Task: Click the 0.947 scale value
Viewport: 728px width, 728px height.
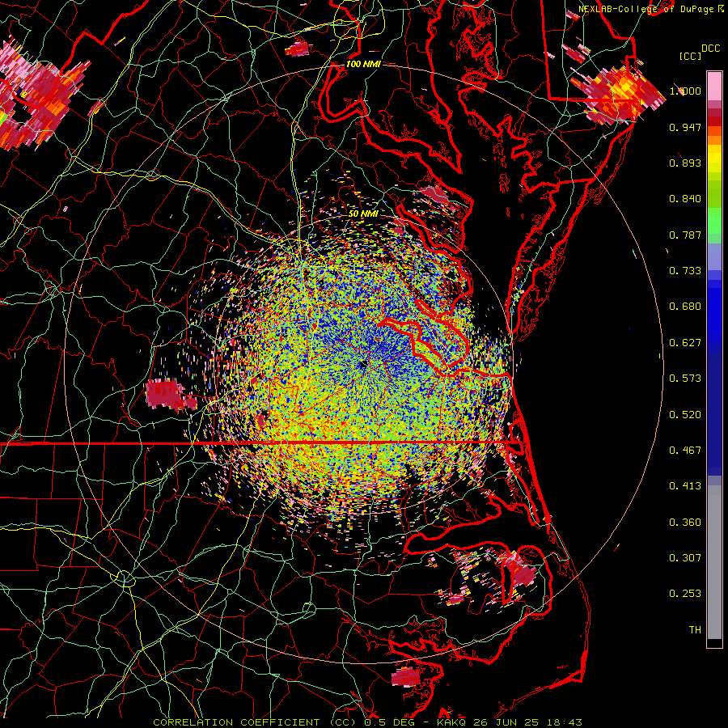Action: point(685,127)
